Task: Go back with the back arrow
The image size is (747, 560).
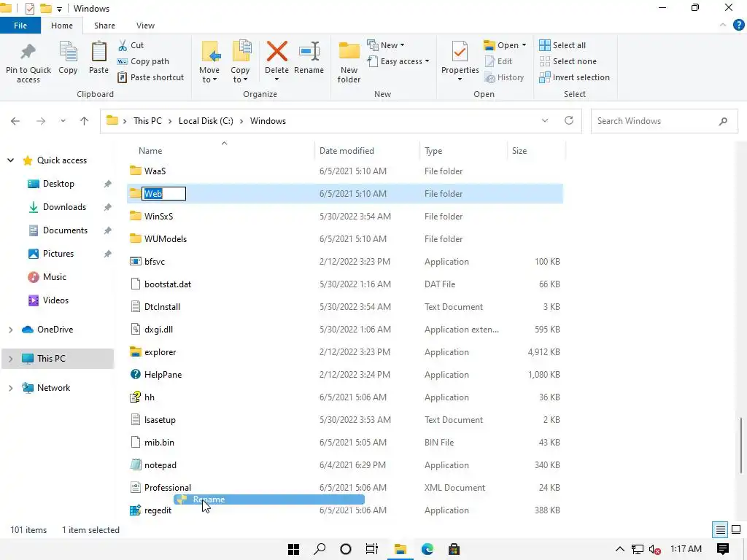Action: pos(15,121)
